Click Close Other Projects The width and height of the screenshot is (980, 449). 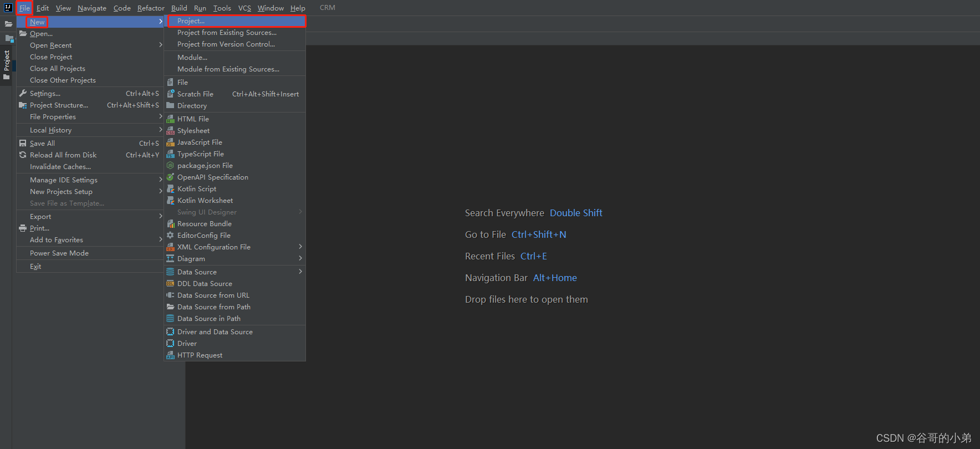pyautogui.click(x=90, y=80)
